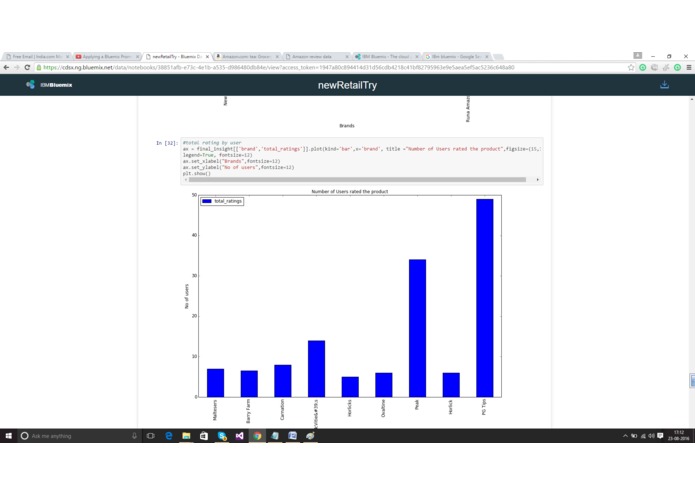Click the Ask me anything search box

pyautogui.click(x=80, y=436)
